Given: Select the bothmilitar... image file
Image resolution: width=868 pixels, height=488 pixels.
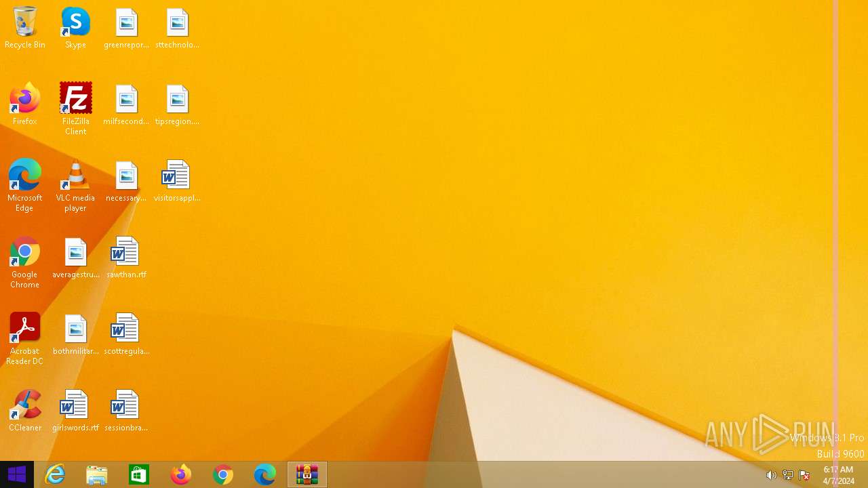Looking at the screenshot, I should pos(75,334).
